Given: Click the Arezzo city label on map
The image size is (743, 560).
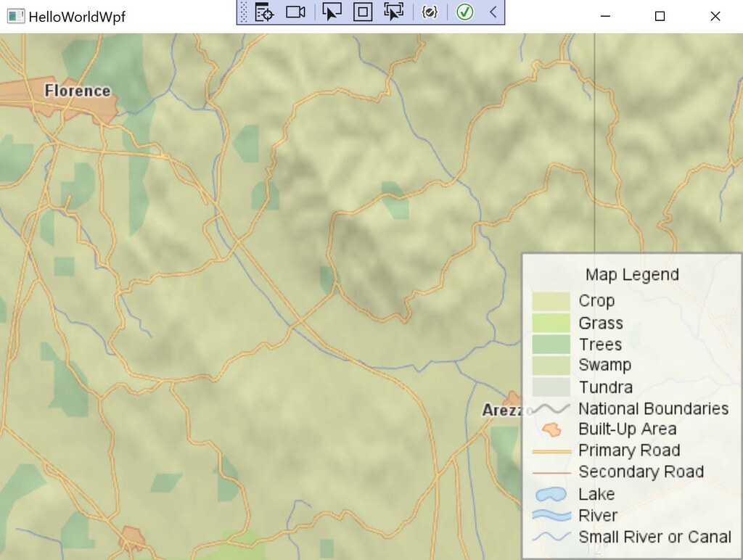Looking at the screenshot, I should click(x=502, y=411).
